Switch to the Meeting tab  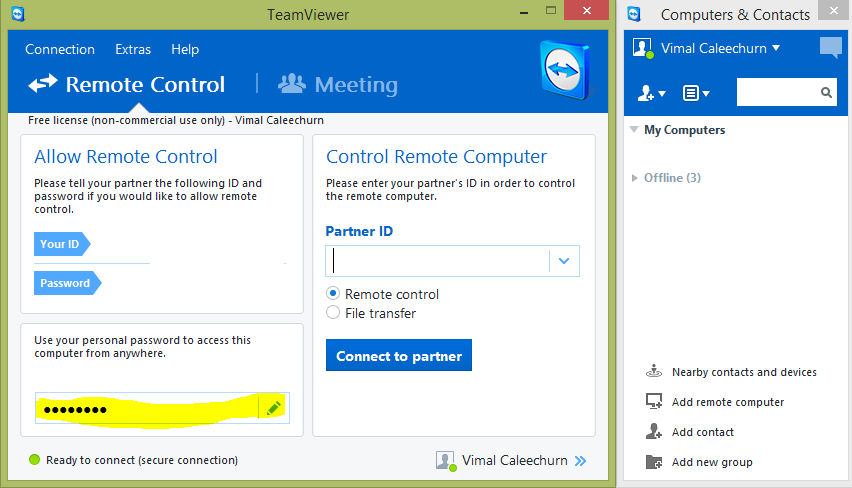click(x=338, y=84)
